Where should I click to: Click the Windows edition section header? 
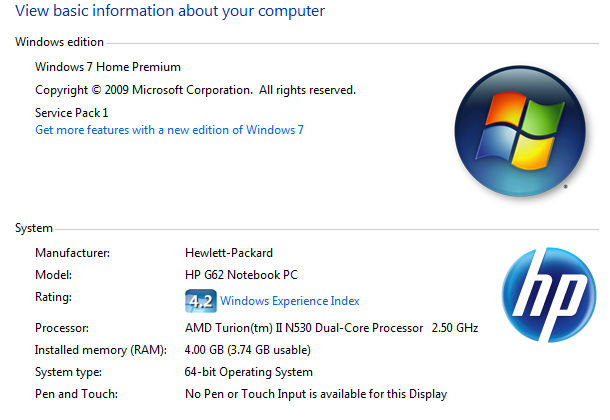pyautogui.click(x=59, y=42)
